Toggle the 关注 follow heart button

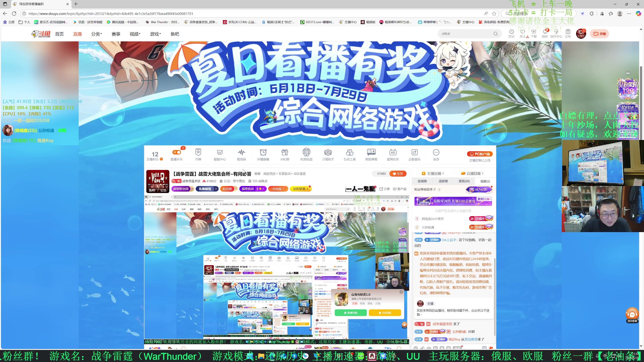click(x=398, y=174)
